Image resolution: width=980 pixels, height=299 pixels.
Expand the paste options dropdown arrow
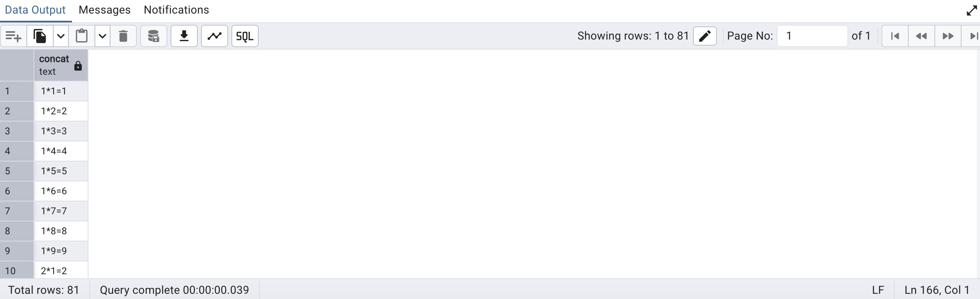click(102, 36)
